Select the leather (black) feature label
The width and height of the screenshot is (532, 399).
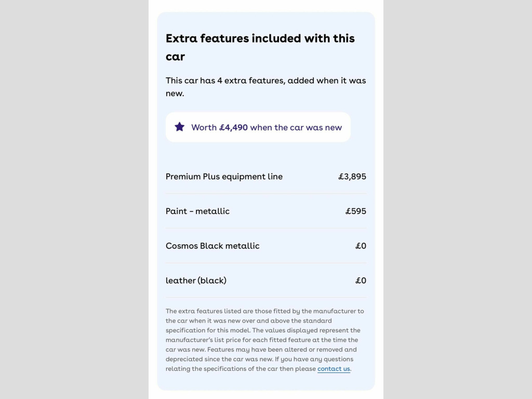click(x=196, y=281)
